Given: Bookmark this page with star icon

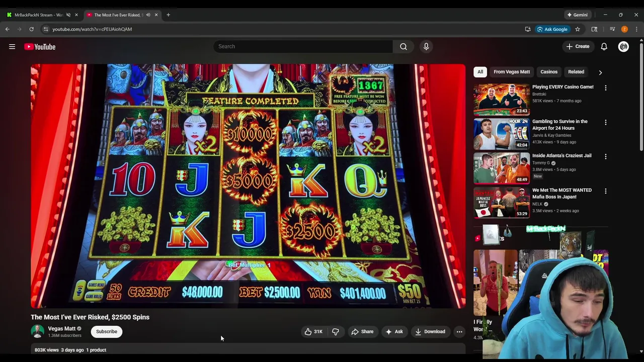Looking at the screenshot, I should tap(578, 29).
